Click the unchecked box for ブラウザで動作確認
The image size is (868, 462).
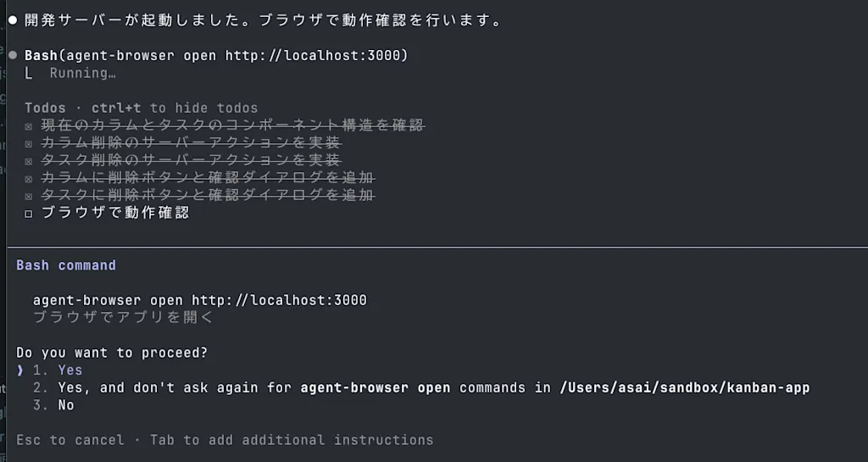pos(29,214)
